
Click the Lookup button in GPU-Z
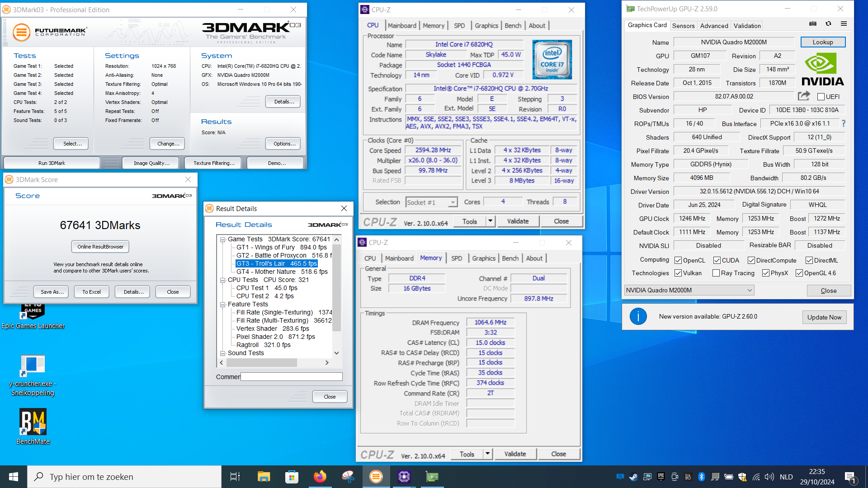click(x=823, y=42)
